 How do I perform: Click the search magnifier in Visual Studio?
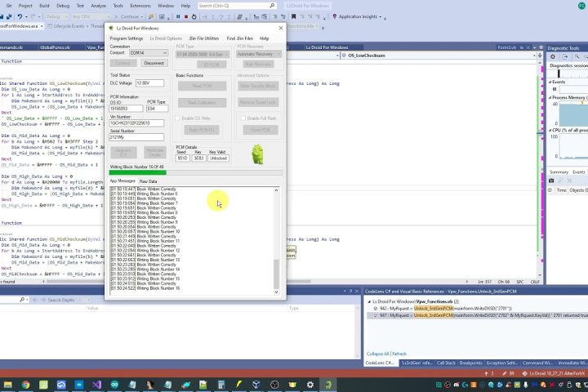point(272,6)
